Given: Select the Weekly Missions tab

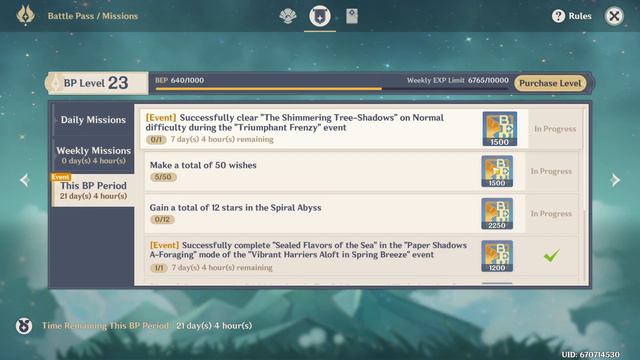Looking at the screenshot, I should [x=93, y=155].
